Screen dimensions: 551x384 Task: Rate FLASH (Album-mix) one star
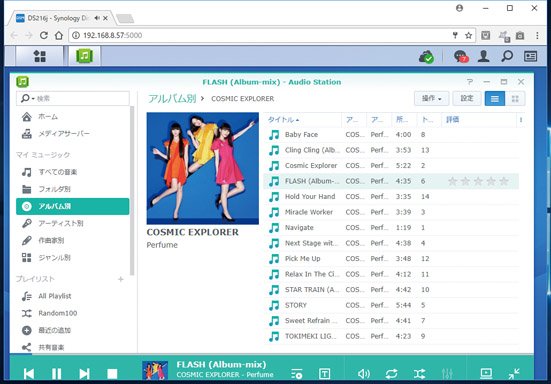453,181
